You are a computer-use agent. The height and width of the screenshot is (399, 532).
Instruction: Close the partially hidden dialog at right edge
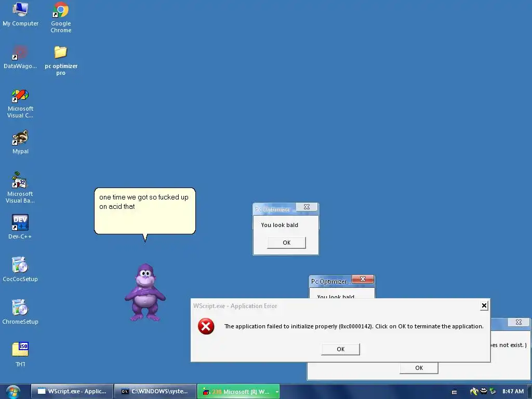click(518, 322)
